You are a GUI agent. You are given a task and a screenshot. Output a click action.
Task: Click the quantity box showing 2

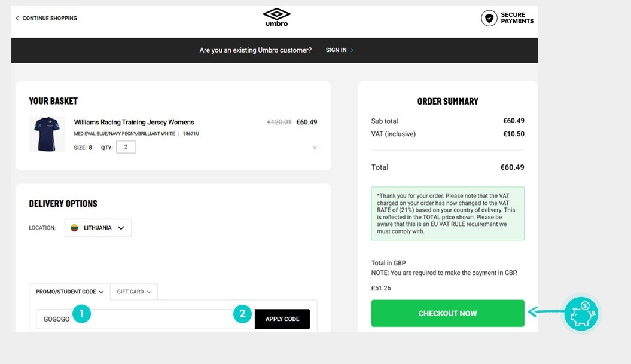coord(126,147)
